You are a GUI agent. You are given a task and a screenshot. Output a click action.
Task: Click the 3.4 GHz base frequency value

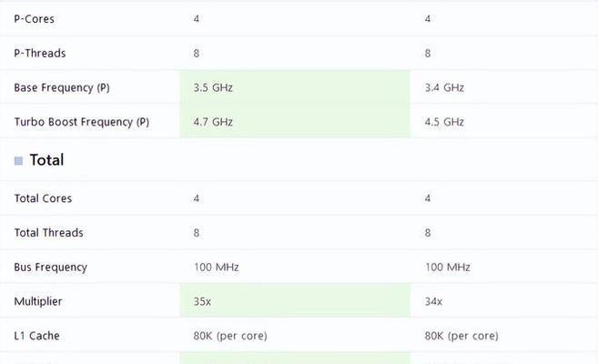click(444, 87)
